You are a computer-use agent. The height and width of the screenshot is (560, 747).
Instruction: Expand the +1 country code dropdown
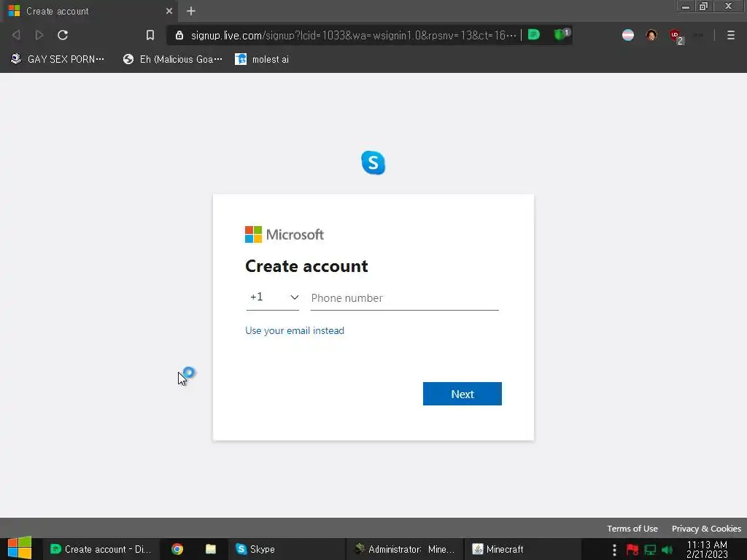point(273,297)
